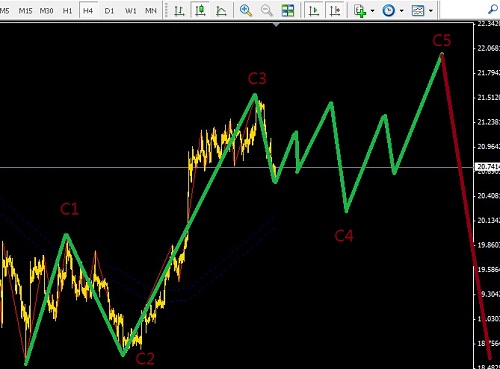Toggle chart shift from right border
Image resolution: width=500 pixels, height=369 pixels.
click(x=335, y=11)
